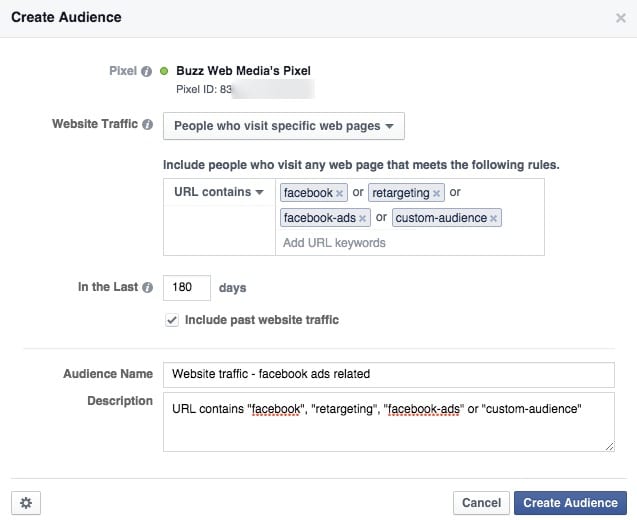637x520 pixels.
Task: Remove the 'facebook' keyword tag
Action: point(339,193)
